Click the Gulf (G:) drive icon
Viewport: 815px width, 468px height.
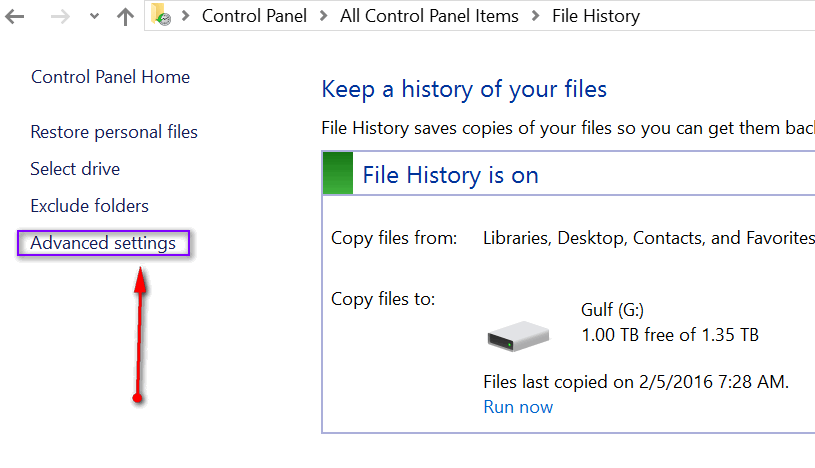(518, 336)
